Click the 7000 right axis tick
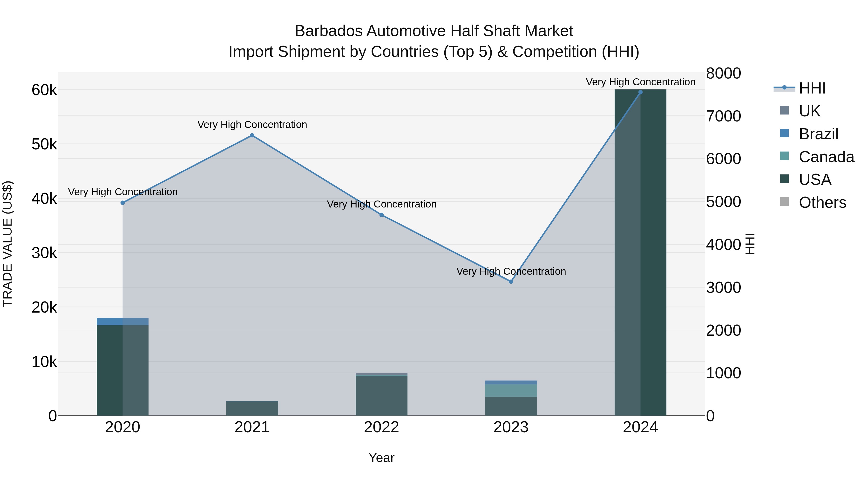868x488 pixels. point(724,116)
